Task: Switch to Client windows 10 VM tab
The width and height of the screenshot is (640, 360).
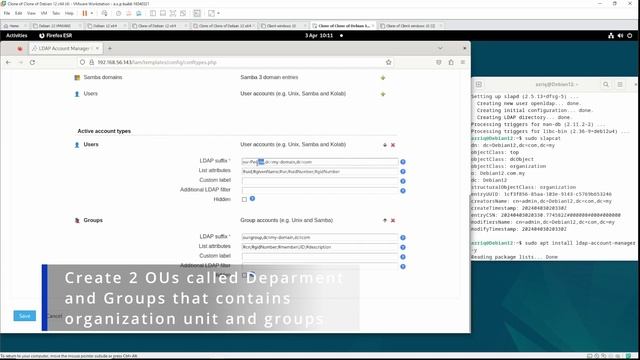Action: 282,26
